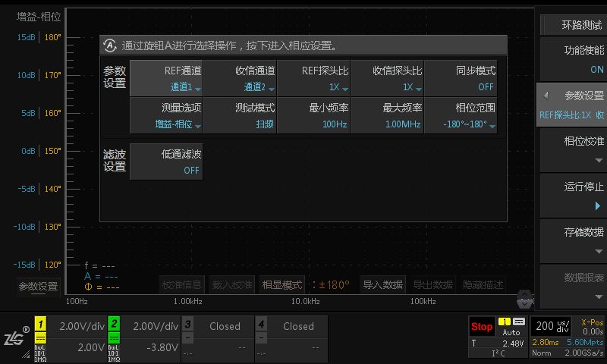Click channel 2 -3.80V offset value
Viewport: 607px width, 364px height.
(162, 347)
